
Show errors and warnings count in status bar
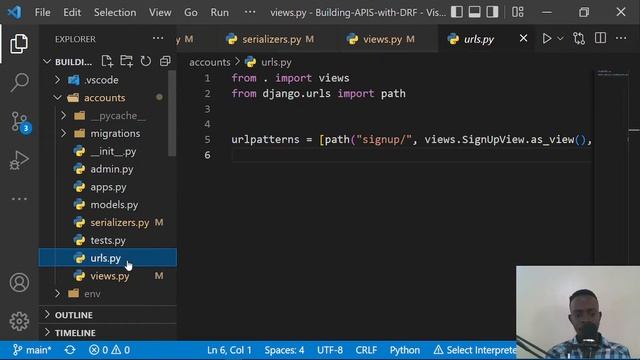(x=109, y=350)
